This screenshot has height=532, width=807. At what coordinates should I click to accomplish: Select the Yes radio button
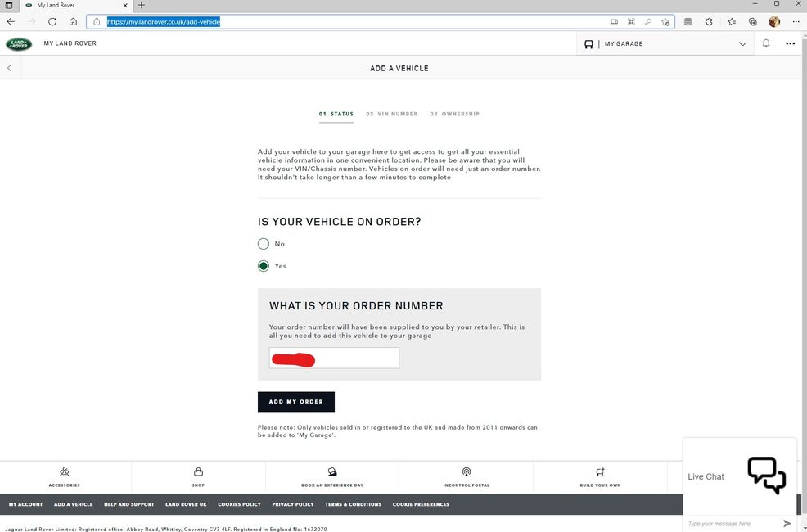264,266
